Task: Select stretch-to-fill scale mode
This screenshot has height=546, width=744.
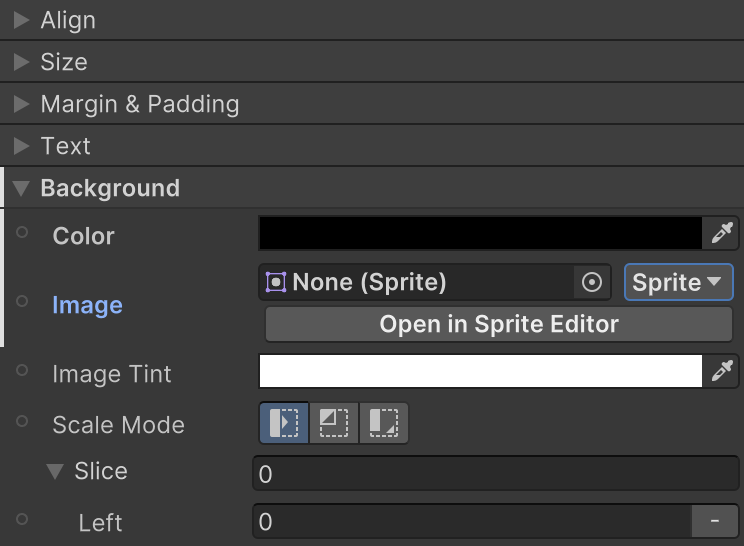Action: click(284, 423)
